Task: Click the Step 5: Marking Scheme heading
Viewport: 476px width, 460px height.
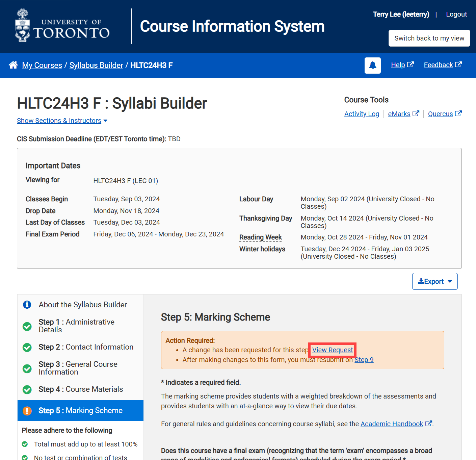Action: pos(215,317)
